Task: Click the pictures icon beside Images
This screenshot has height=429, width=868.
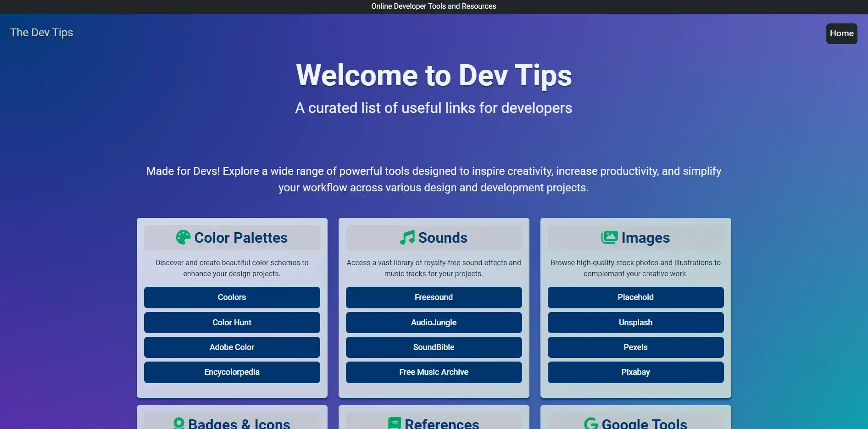Action: [609, 237]
